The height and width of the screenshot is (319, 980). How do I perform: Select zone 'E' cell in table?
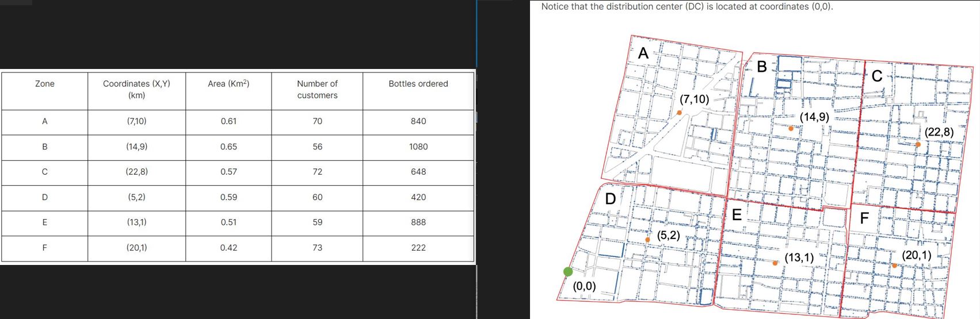tap(45, 222)
